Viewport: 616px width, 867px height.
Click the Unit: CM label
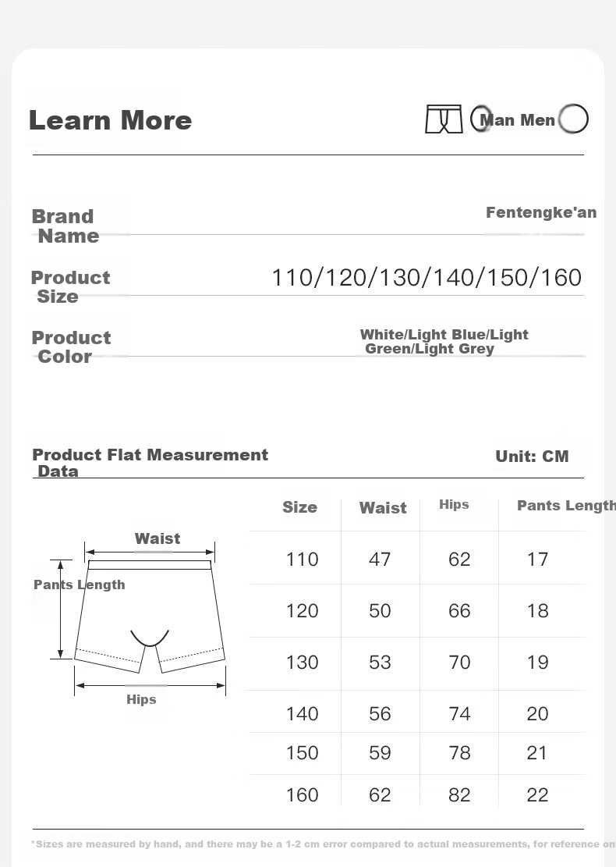point(532,457)
